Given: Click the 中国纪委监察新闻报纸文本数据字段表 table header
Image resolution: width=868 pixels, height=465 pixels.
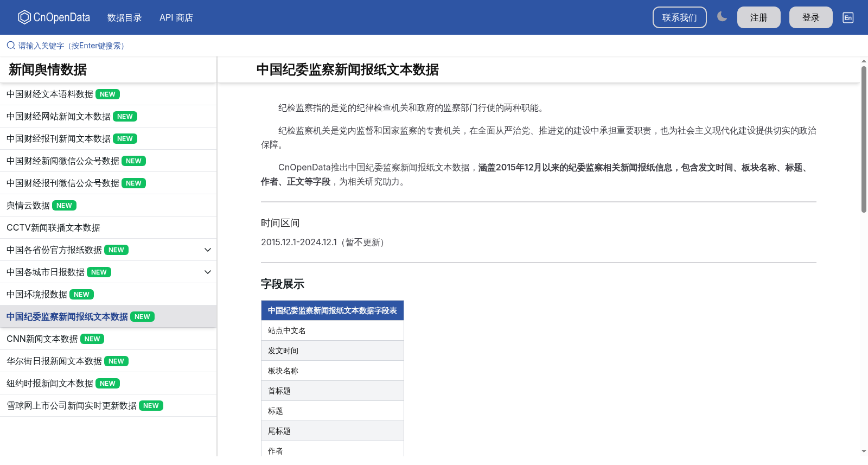Looking at the screenshot, I should click(333, 310).
